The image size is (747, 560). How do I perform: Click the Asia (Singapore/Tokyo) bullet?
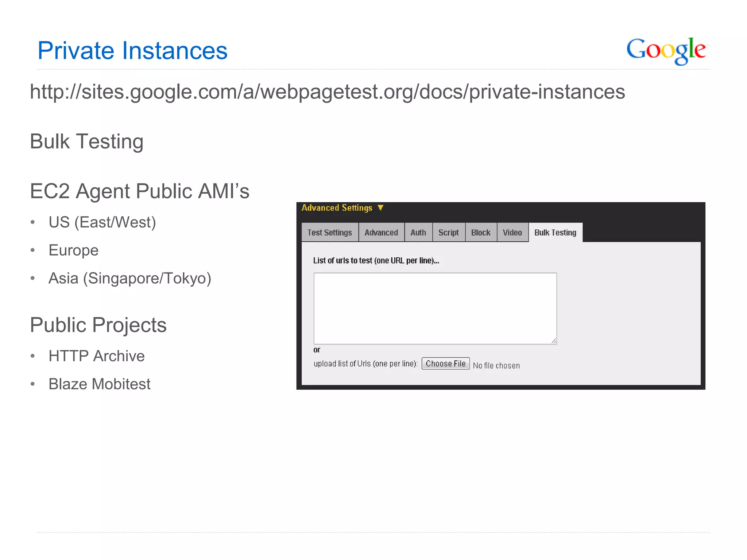[130, 278]
